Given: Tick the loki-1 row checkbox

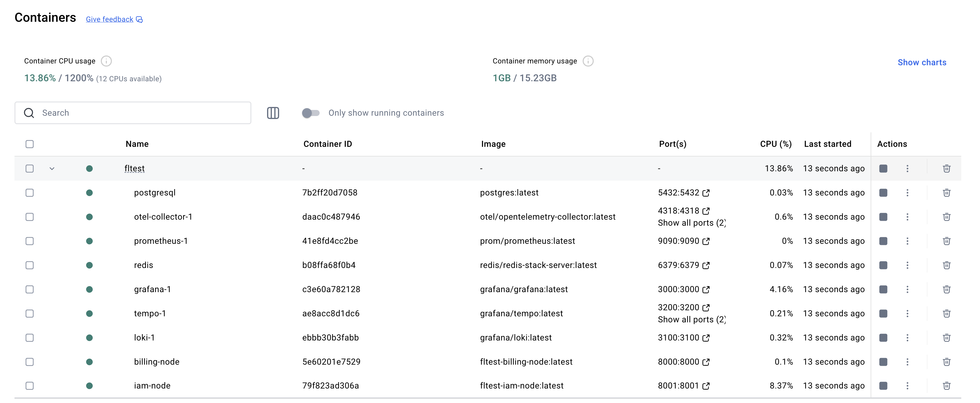Looking at the screenshot, I should (30, 337).
